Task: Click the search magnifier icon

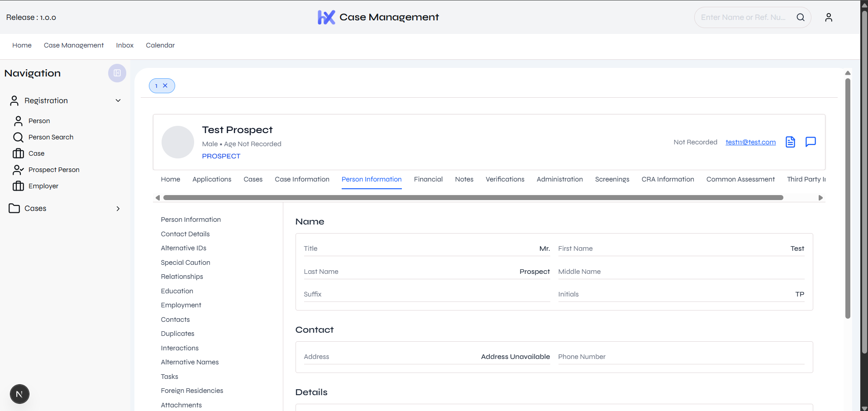Action: tap(800, 17)
